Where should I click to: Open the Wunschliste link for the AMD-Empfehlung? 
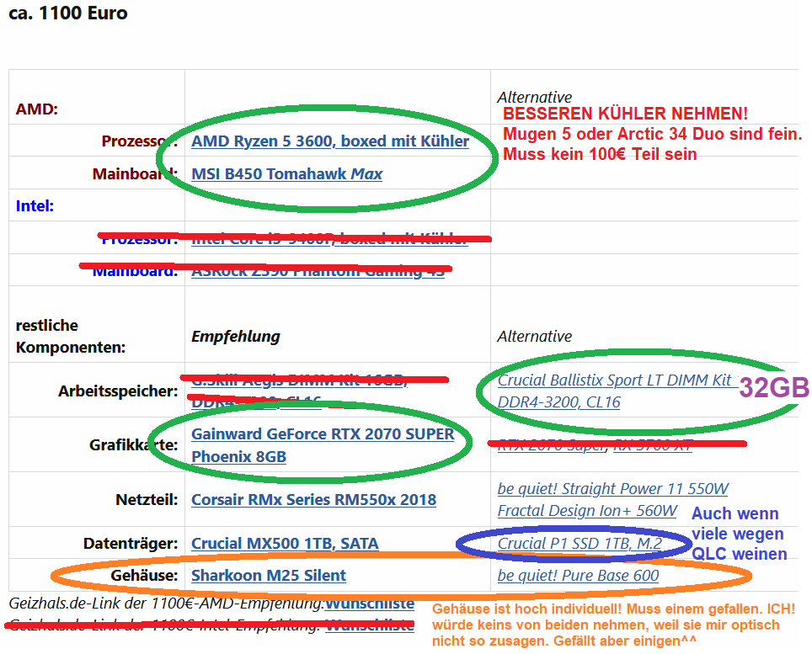[369, 603]
